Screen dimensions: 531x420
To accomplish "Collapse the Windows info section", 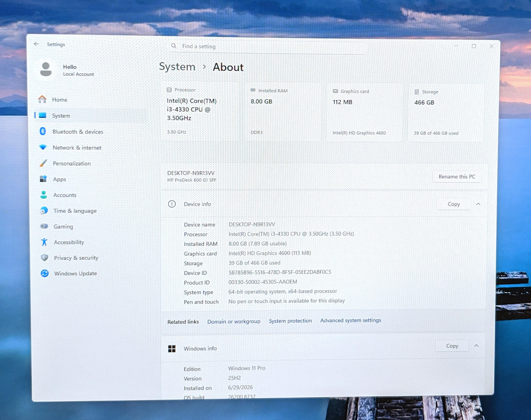I will pyautogui.click(x=476, y=346).
